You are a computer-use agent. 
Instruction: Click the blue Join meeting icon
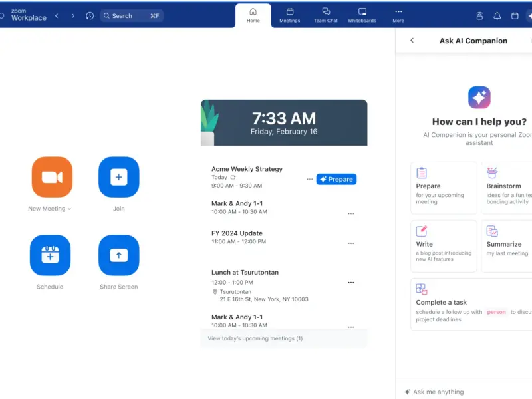(119, 177)
